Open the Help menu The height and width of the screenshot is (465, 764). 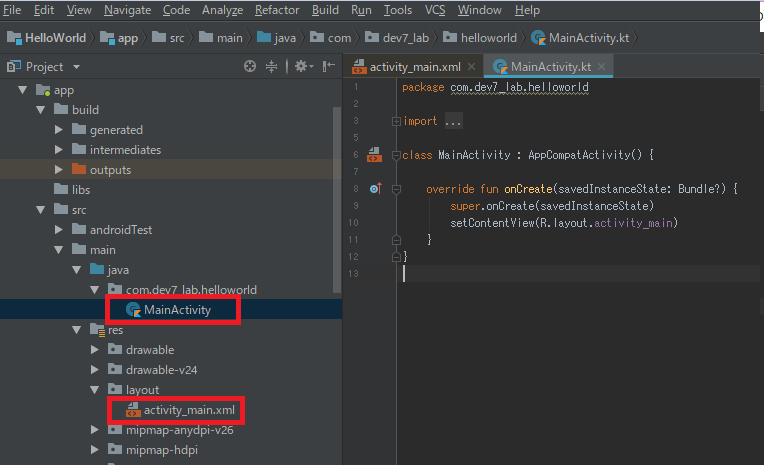point(527,10)
